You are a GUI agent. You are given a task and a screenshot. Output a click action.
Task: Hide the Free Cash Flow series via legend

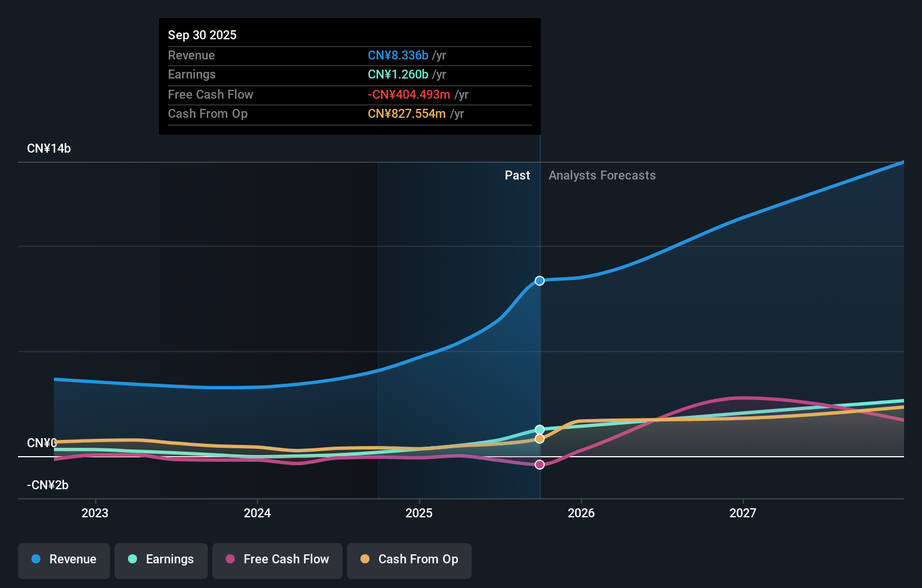pos(277,559)
